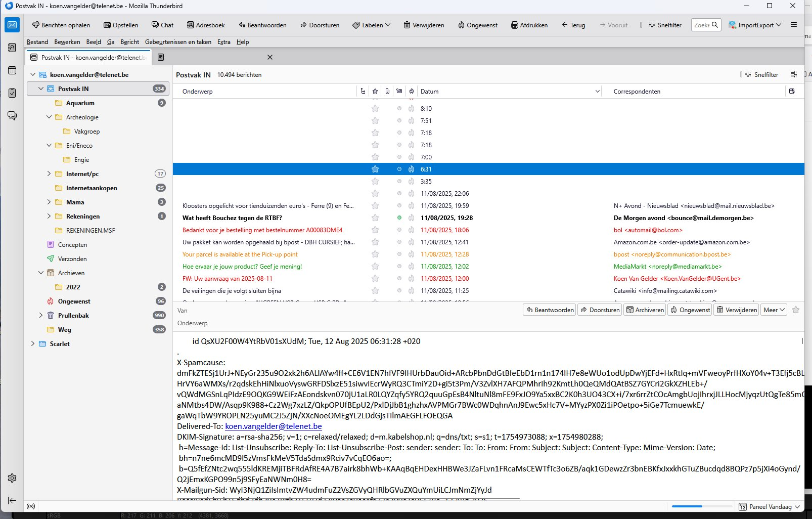
Task: Star the selected 6:31 message row
Action: pos(375,169)
